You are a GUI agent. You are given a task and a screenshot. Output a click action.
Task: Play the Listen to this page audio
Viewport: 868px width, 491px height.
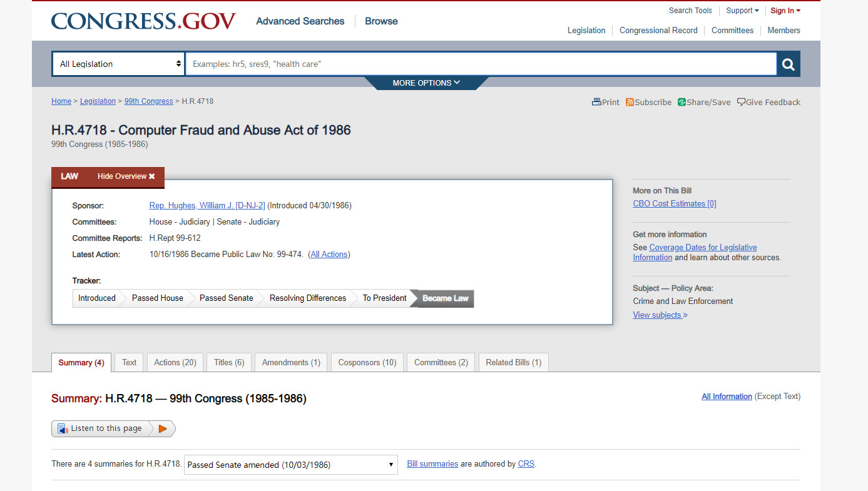point(163,428)
